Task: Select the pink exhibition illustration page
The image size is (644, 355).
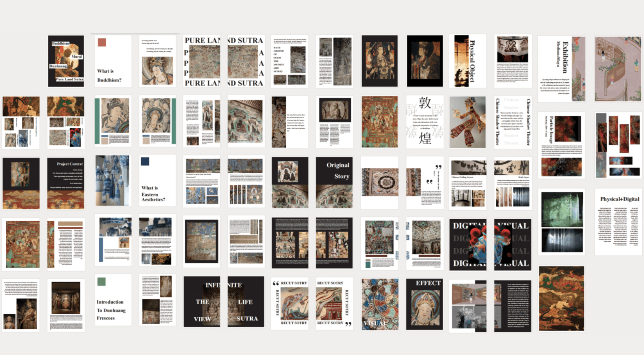Action: 618,69
